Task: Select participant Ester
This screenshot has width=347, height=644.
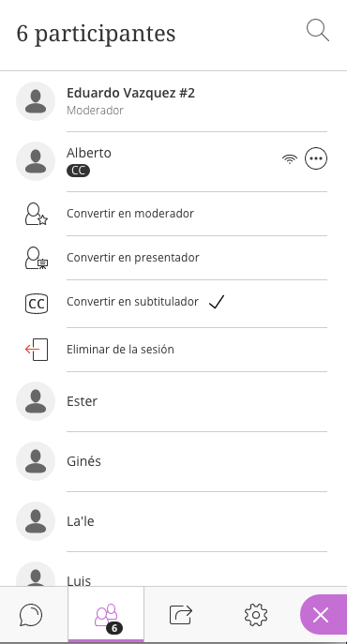Action: pos(172,401)
